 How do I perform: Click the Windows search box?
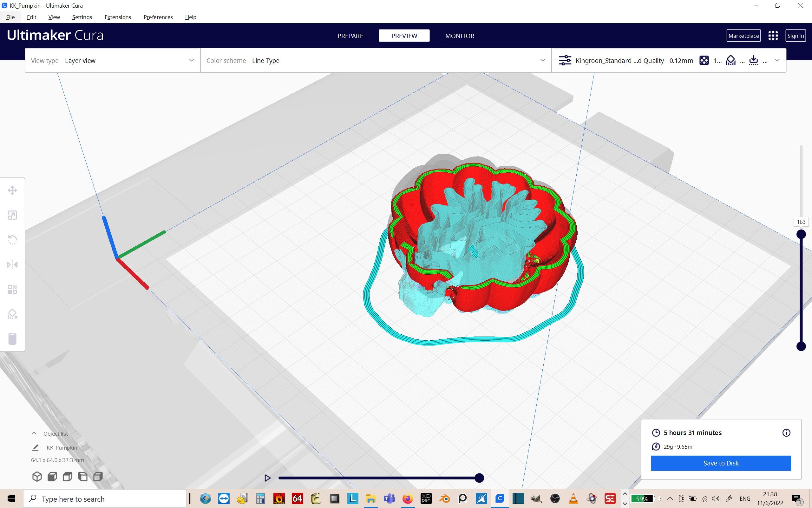click(x=105, y=498)
